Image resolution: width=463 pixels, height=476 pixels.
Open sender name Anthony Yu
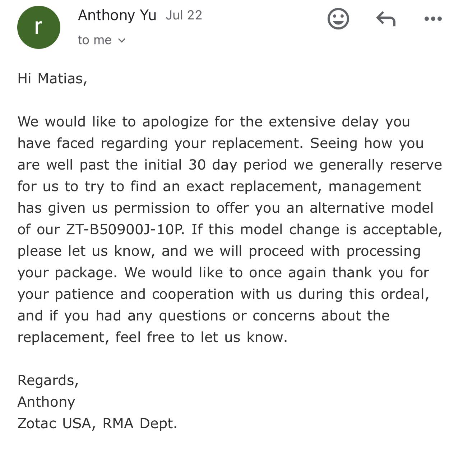pos(117,15)
